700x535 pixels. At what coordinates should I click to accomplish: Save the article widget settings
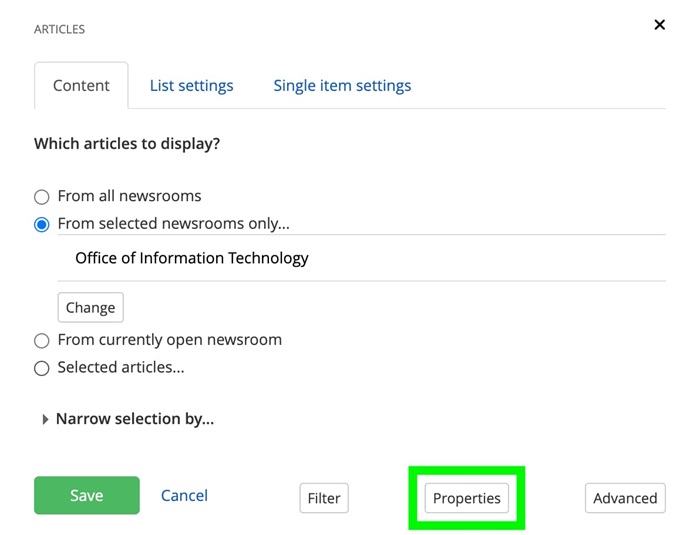pyautogui.click(x=86, y=495)
